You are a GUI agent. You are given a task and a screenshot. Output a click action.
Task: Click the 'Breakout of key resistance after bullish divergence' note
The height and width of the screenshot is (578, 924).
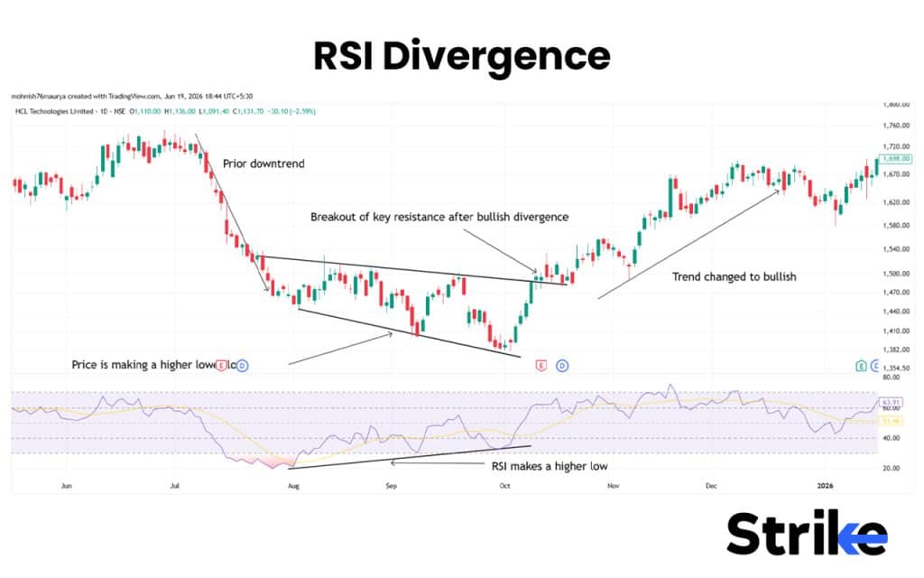tap(439, 217)
